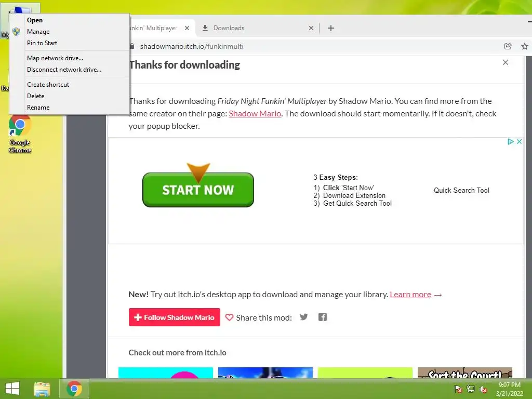Screen dimensions: 532x399
Task: Click Pin to Start menu entry
Action: [69, 43]
